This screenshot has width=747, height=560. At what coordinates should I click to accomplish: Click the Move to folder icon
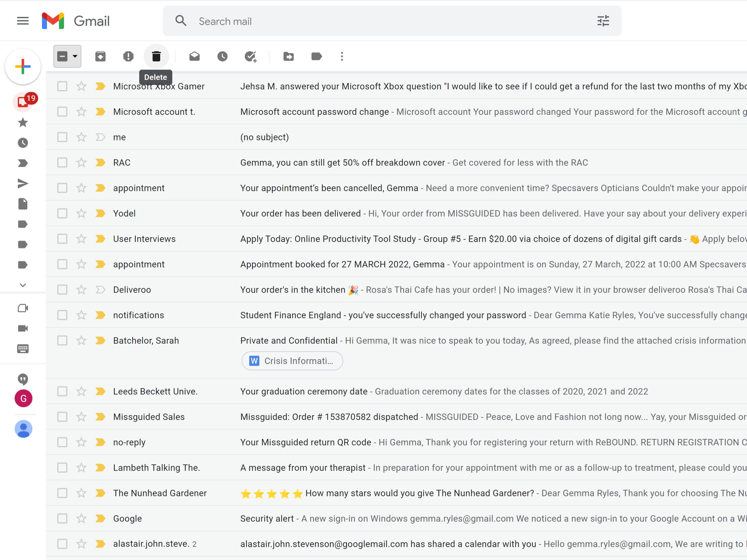[x=289, y=56]
